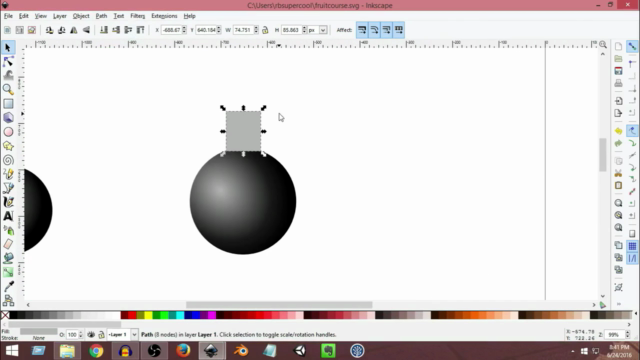Click the horizontal canvas scrollbar
Image resolution: width=640 pixels, height=360 pixels.
[279, 304]
